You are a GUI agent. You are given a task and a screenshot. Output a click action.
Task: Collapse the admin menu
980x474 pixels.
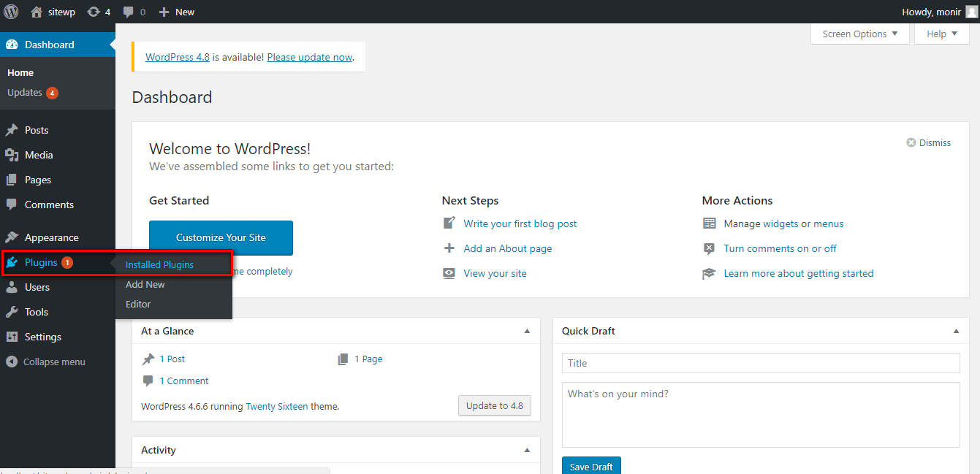coord(45,362)
